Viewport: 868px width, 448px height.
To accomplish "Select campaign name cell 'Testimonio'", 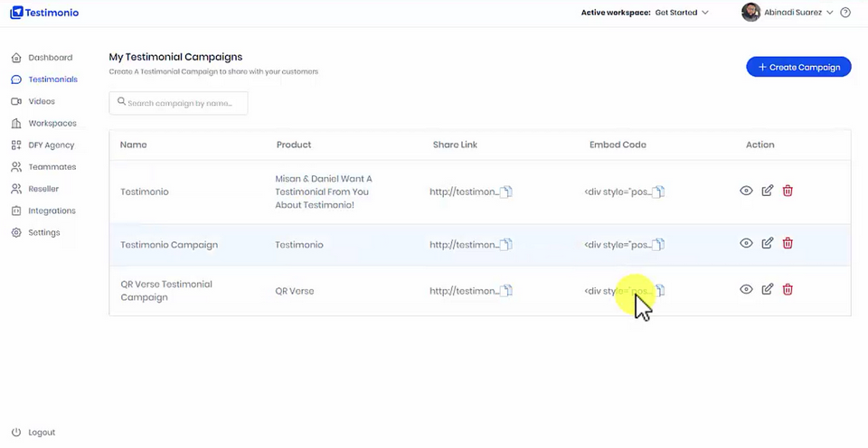I will (x=145, y=191).
